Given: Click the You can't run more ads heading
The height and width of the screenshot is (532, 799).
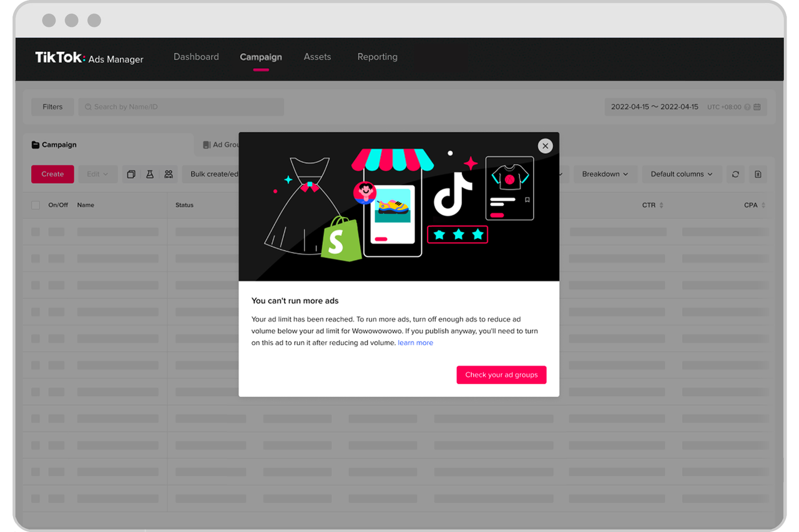Looking at the screenshot, I should [x=295, y=301].
